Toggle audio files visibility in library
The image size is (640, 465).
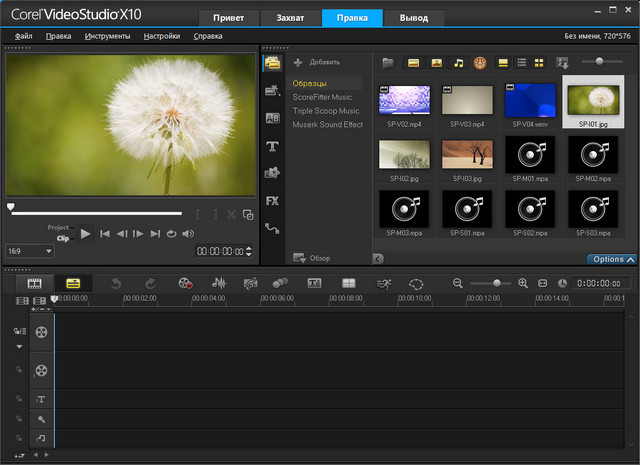coord(458,62)
